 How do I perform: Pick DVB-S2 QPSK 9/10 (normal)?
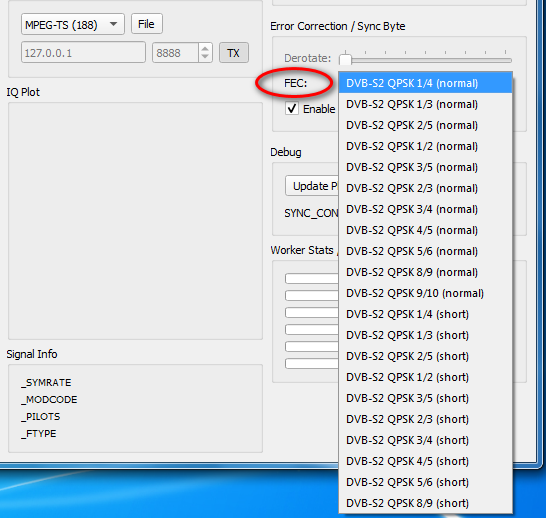point(425,293)
